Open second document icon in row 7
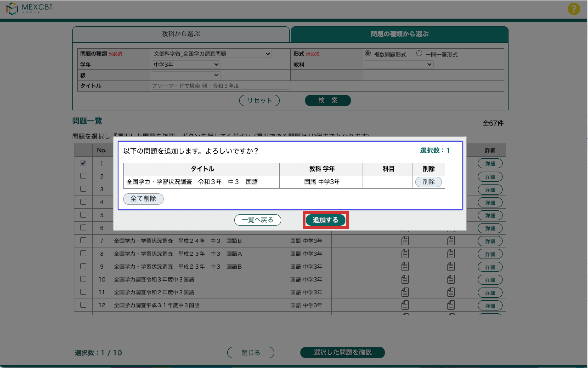 pyautogui.click(x=451, y=241)
